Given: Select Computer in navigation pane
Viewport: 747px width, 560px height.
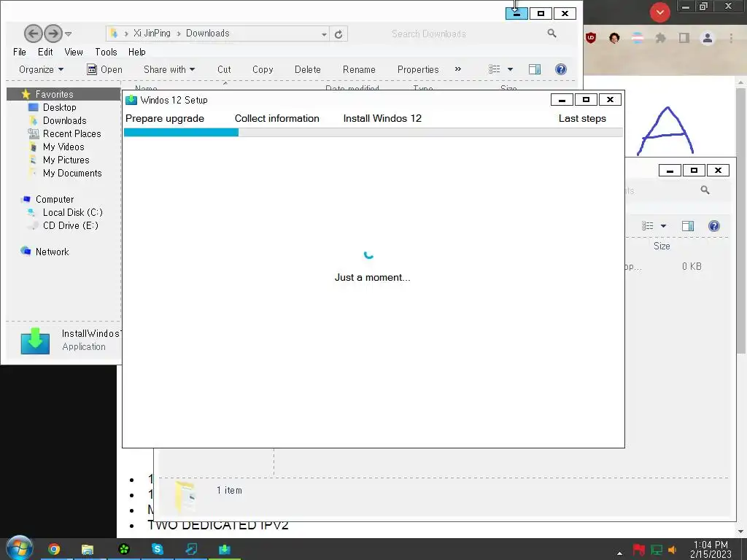Looking at the screenshot, I should 54,199.
